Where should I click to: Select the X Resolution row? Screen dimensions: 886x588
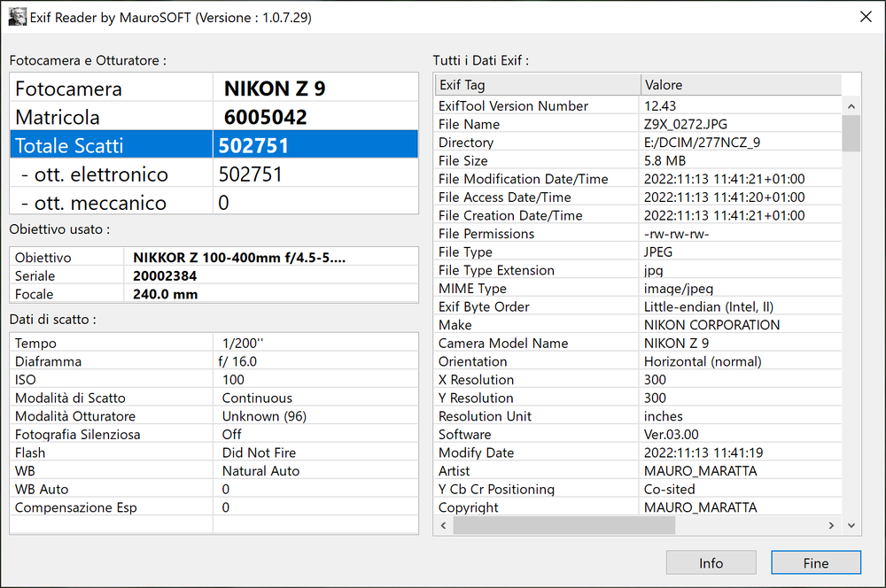[638, 379]
